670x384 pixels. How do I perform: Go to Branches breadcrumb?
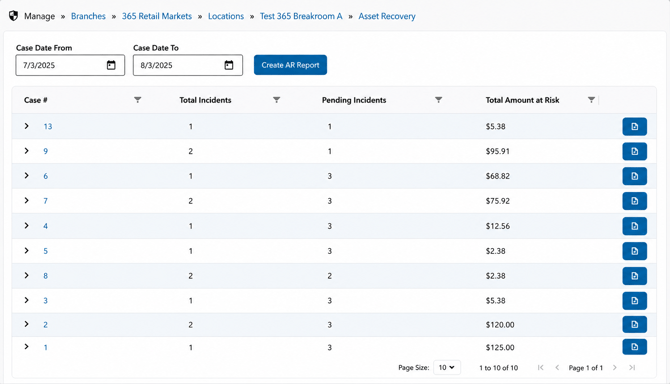click(88, 16)
